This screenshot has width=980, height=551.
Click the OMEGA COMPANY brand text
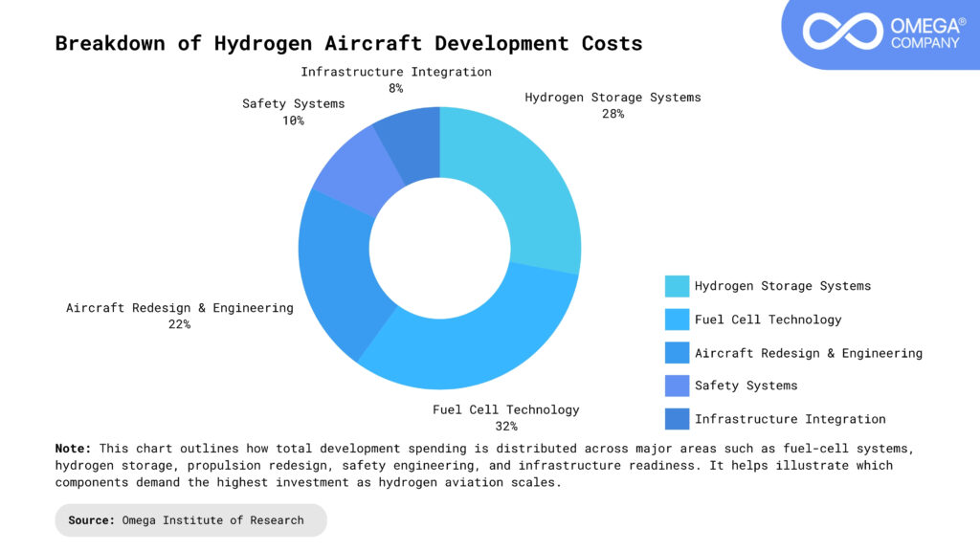[924, 32]
